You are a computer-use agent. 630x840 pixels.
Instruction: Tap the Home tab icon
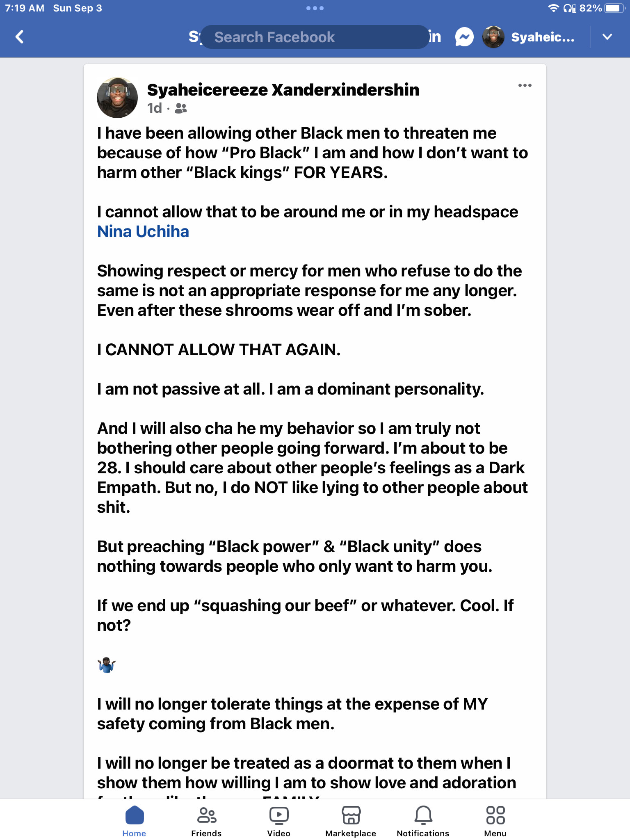(x=134, y=816)
